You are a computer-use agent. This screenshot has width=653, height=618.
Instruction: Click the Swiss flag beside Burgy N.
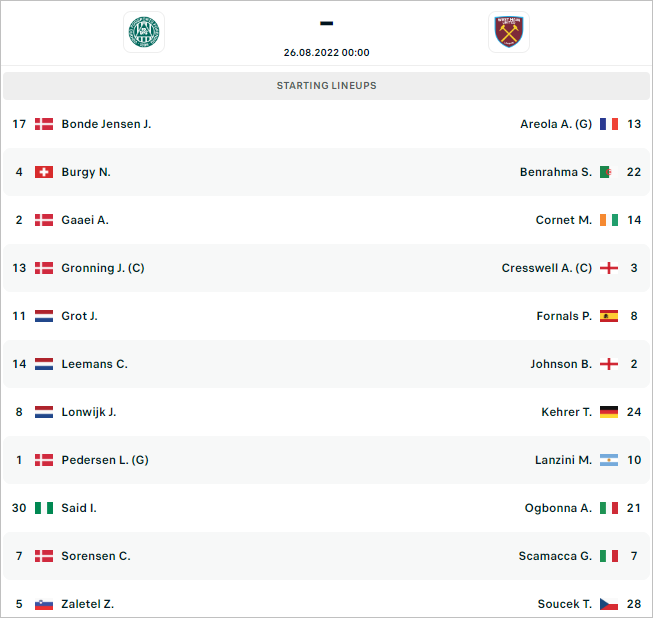pos(44,172)
